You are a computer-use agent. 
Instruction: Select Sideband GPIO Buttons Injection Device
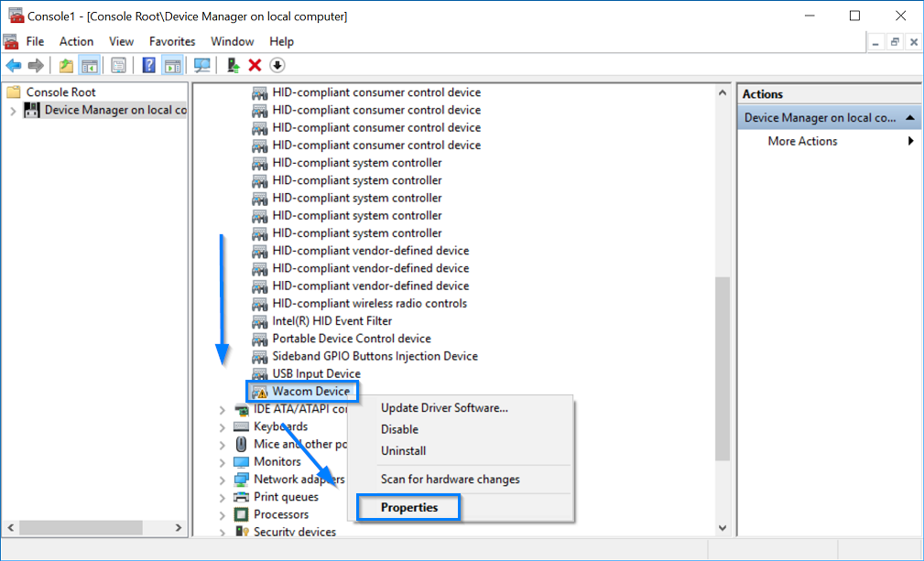375,356
